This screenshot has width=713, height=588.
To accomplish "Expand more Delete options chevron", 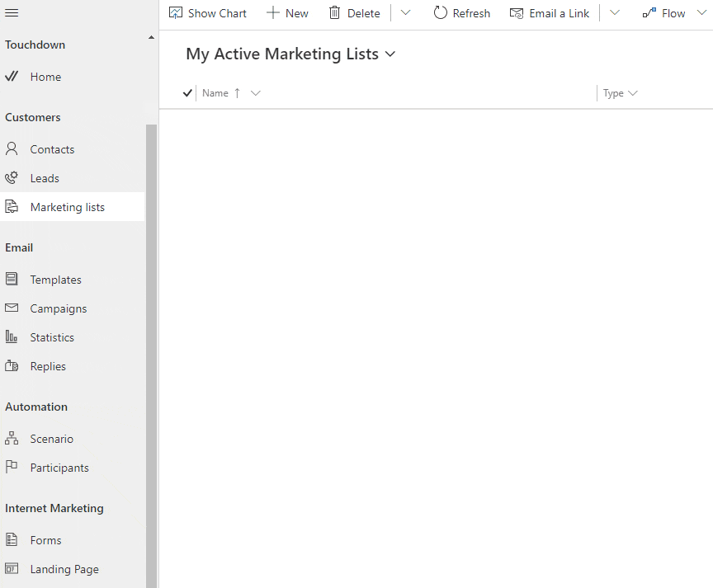I will tap(405, 12).
